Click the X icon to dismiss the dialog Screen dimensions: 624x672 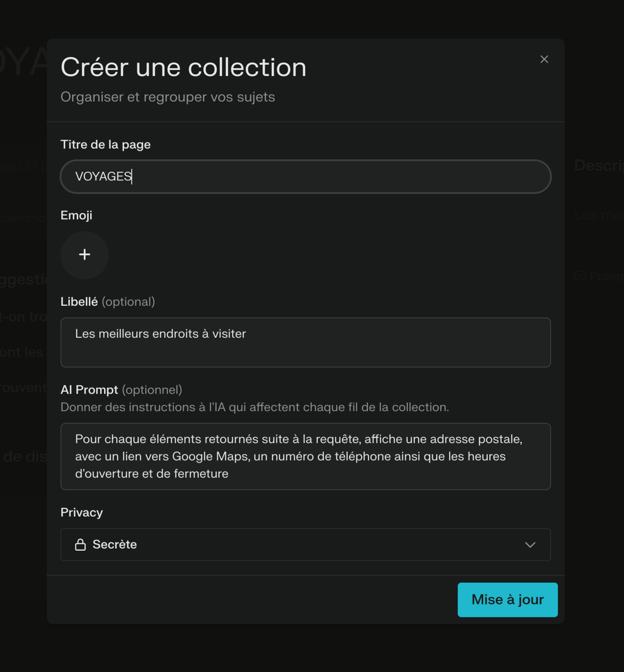coord(544,59)
